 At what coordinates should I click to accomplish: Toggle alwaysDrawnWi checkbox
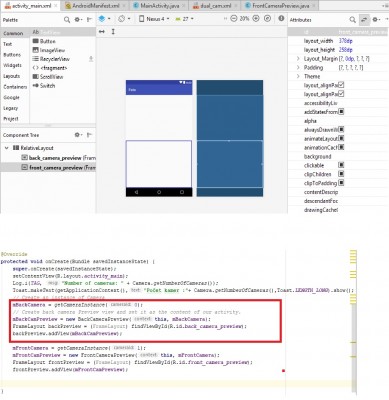[341, 129]
